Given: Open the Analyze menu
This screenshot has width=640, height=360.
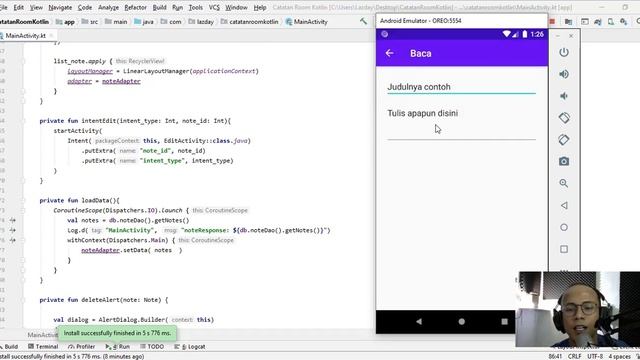Looking at the screenshot, I should (108, 7).
